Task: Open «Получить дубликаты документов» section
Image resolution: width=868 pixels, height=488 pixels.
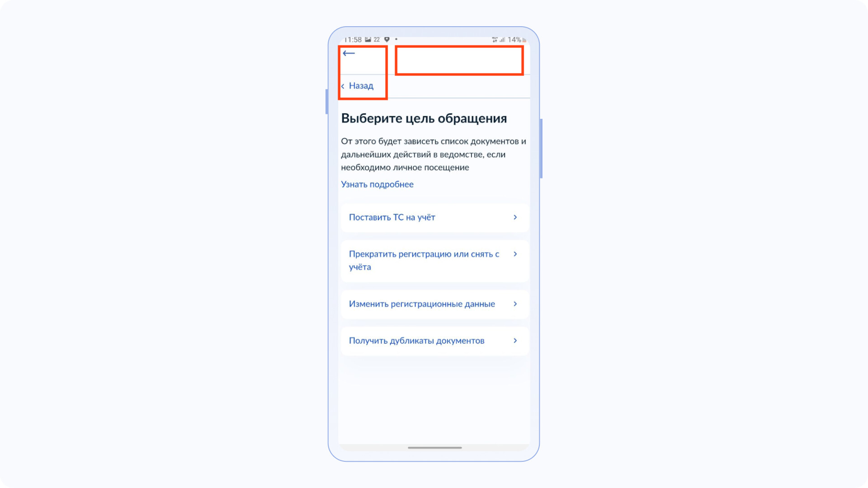Action: pos(434,340)
